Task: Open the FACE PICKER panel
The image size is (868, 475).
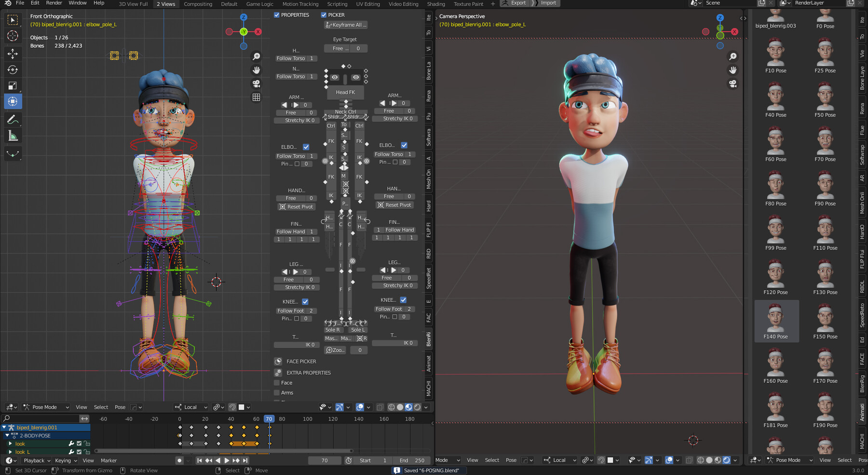Action: tap(301, 362)
